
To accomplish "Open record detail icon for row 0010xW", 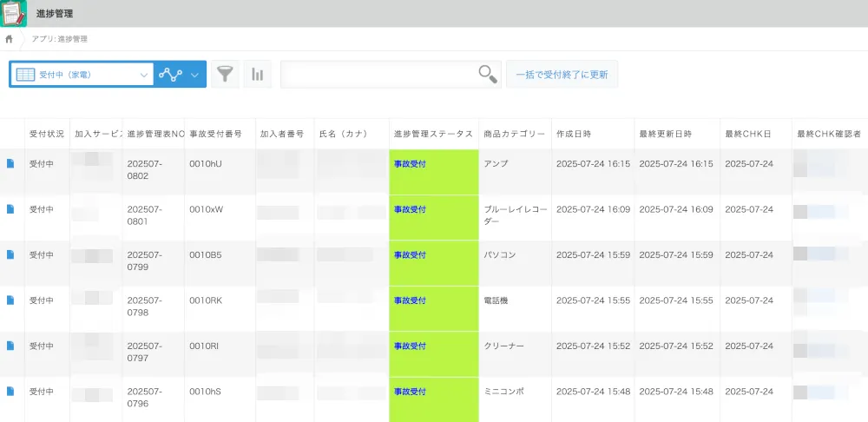I will click(11, 209).
